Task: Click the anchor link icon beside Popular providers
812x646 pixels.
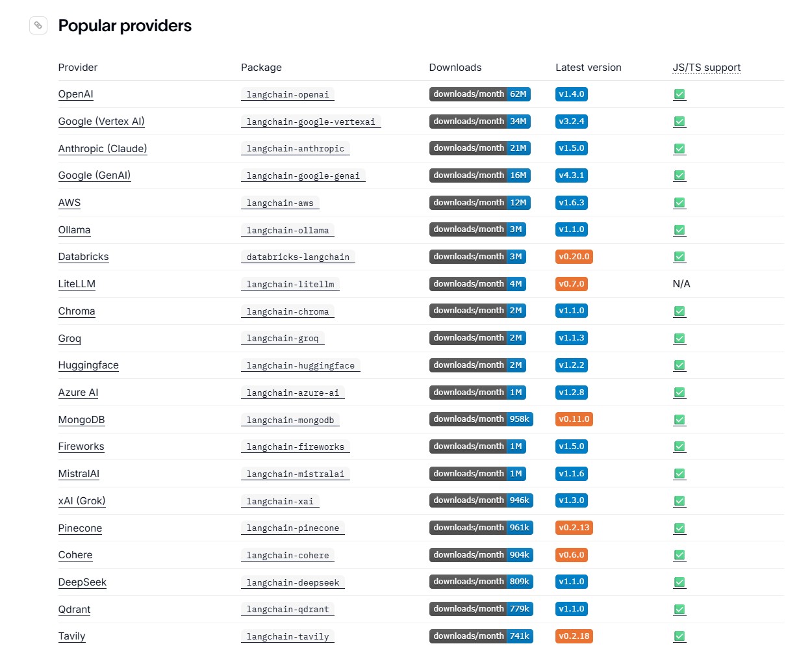Action: point(38,25)
